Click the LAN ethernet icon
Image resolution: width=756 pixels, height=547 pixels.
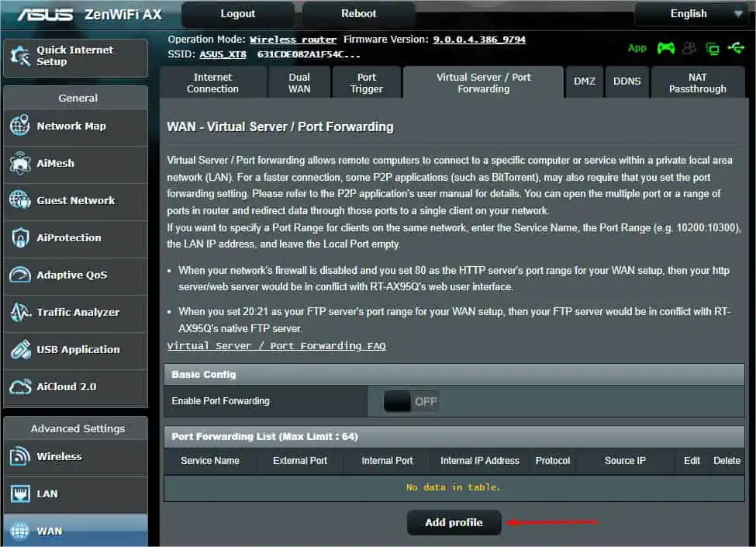click(x=19, y=493)
